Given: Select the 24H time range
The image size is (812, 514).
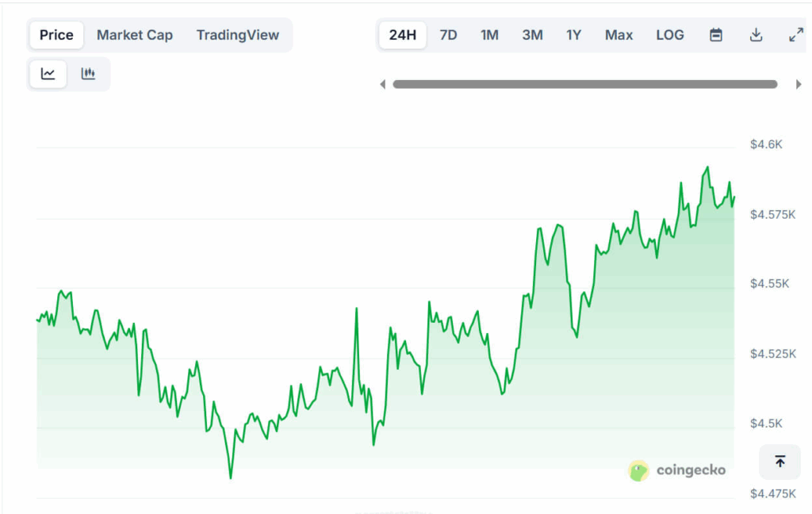Looking at the screenshot, I should coord(403,35).
